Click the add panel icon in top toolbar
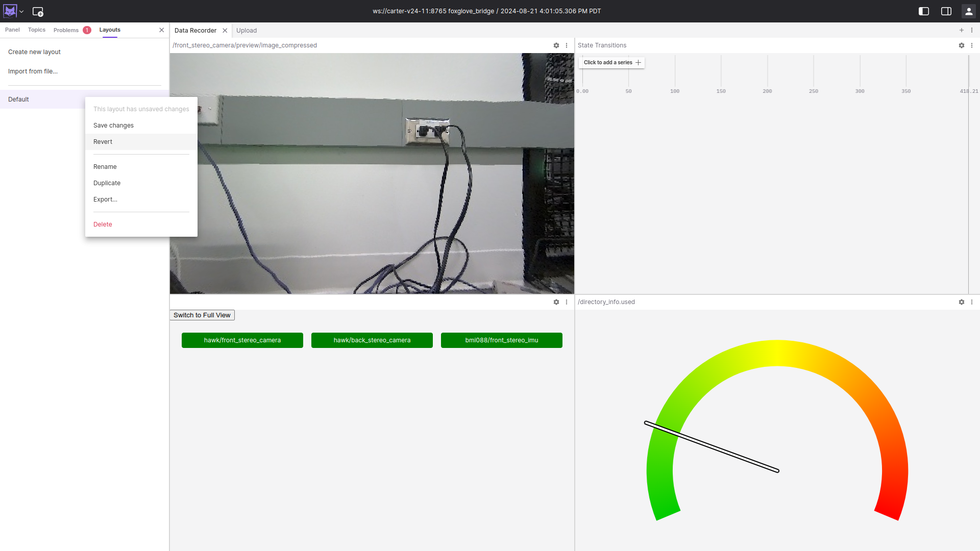 [x=38, y=11]
